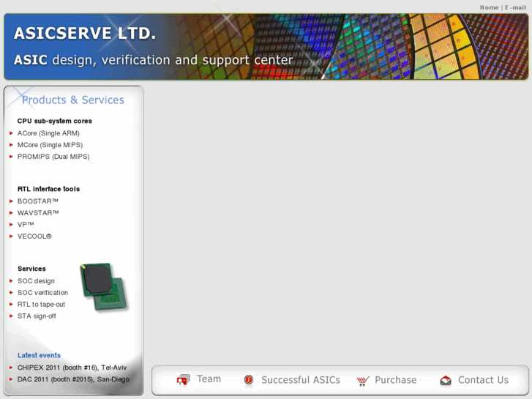Viewport: 532px width, 399px height.
Task: Click the red arrow beside CHIPEX 2011
Action: (11, 368)
